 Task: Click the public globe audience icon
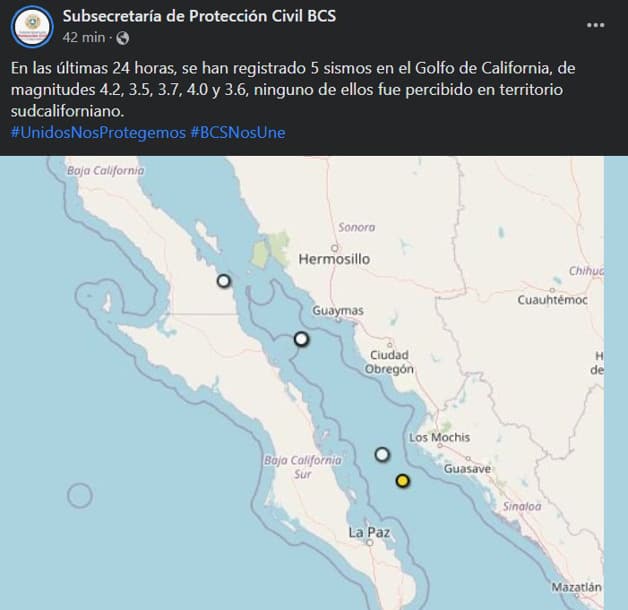click(123, 38)
